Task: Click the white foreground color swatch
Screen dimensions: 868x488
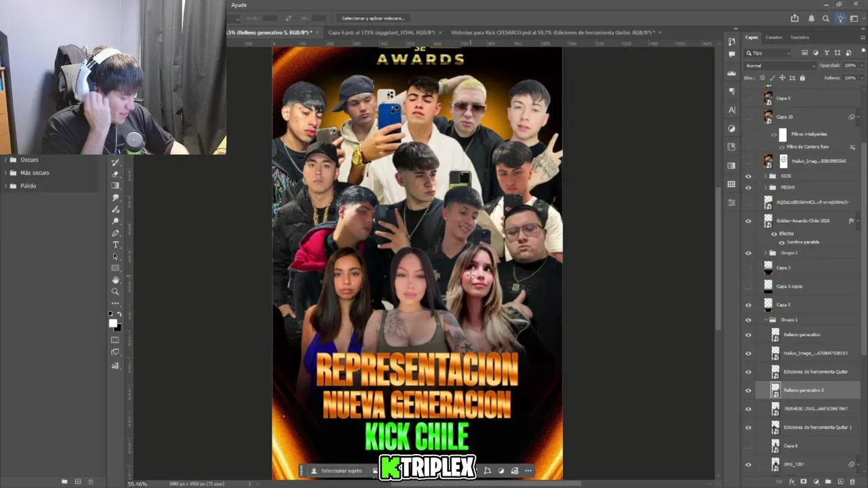Action: point(113,323)
